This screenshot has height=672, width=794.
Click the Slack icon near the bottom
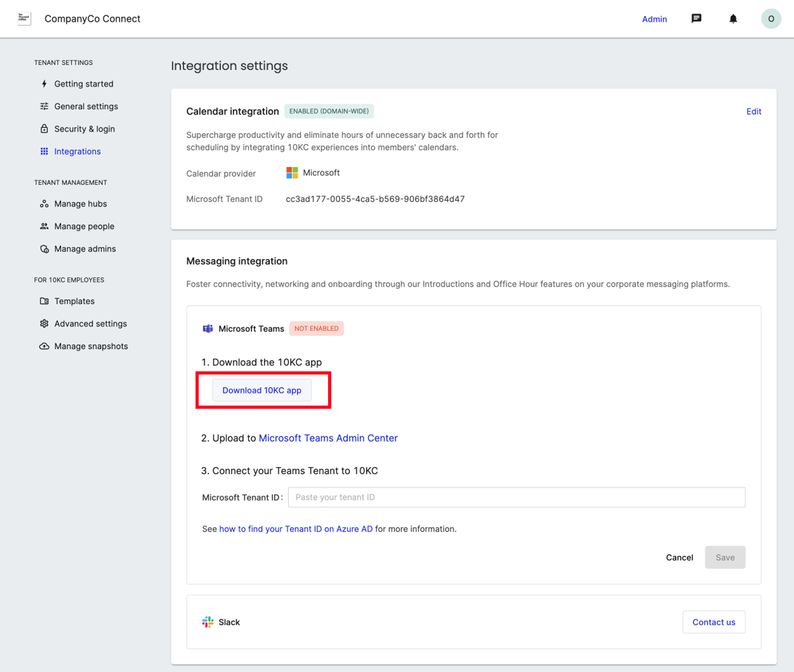click(207, 622)
